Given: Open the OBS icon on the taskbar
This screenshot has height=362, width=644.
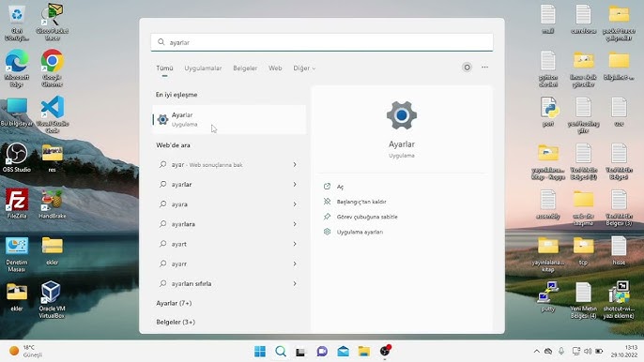Looking at the screenshot, I should pyautogui.click(x=385, y=351).
